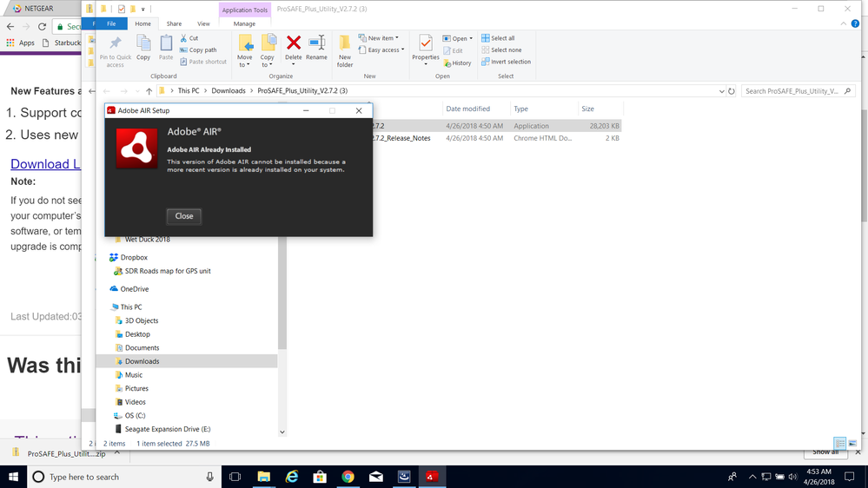Open the File tab

pos(111,23)
